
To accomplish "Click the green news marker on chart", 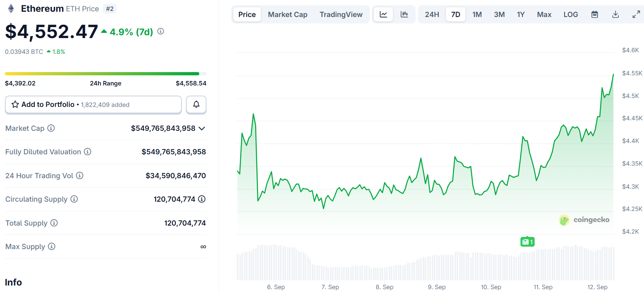I will (x=527, y=242).
